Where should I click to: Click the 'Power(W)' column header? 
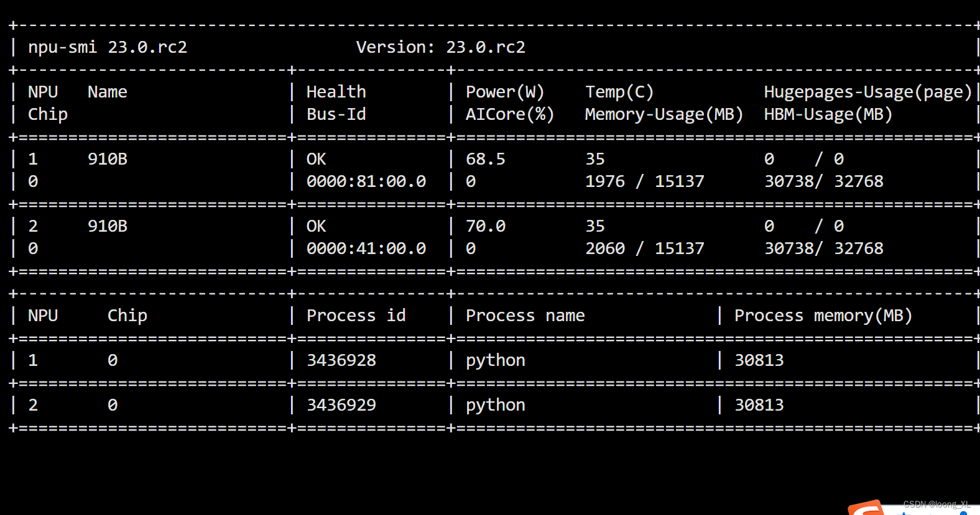click(x=505, y=92)
